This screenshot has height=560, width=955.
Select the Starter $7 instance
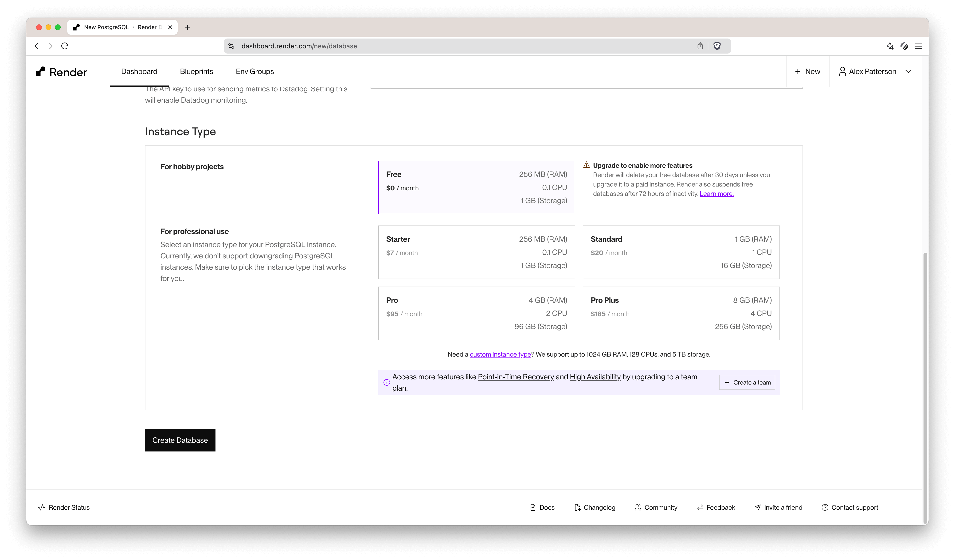coord(476,252)
